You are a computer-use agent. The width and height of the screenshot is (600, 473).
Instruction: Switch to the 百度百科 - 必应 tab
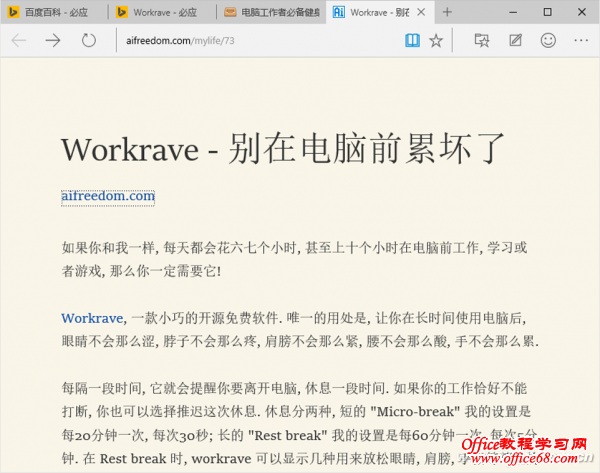(55, 12)
